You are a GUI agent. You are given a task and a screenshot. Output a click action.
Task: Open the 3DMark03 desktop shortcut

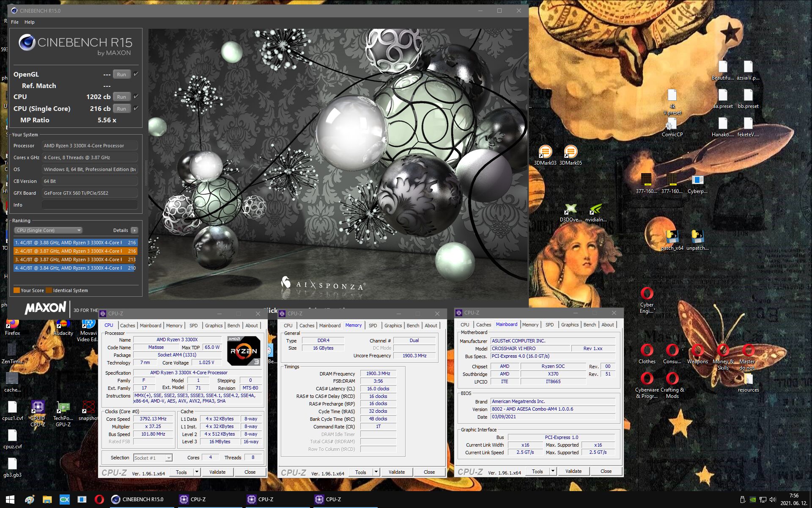545,152
